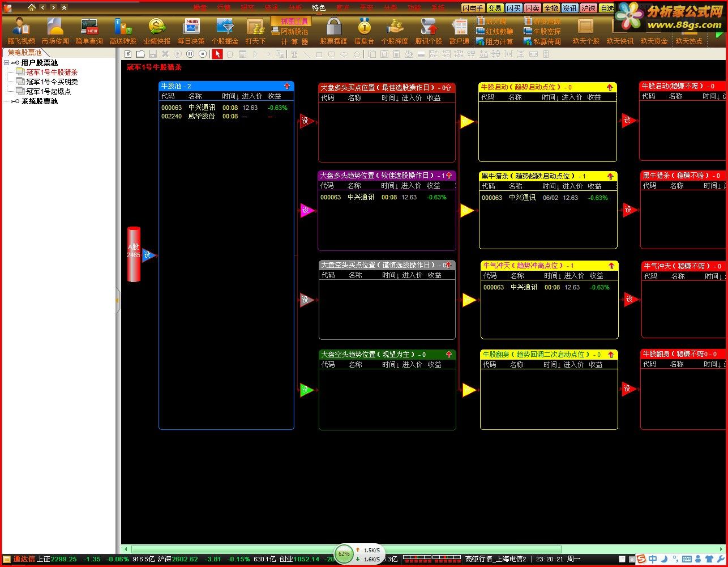Screen dimensions: 728x567
Task: Click new document icon in editor toolbar
Action: pos(129,54)
